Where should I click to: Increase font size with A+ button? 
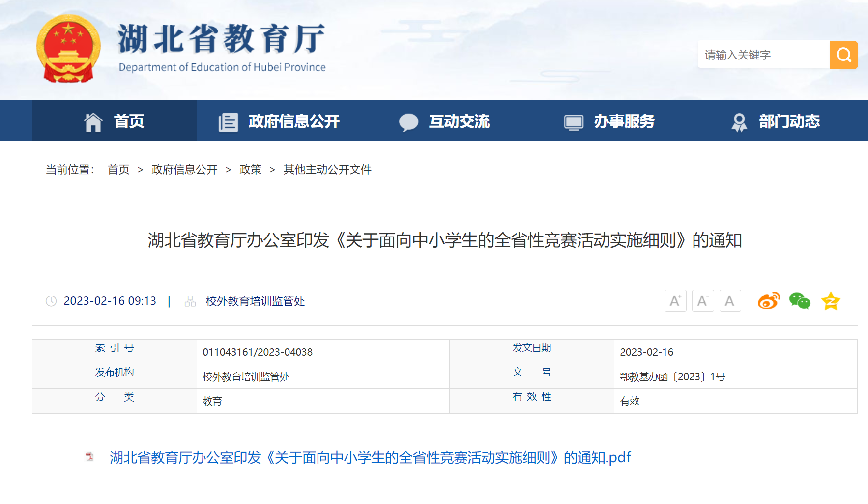(675, 300)
